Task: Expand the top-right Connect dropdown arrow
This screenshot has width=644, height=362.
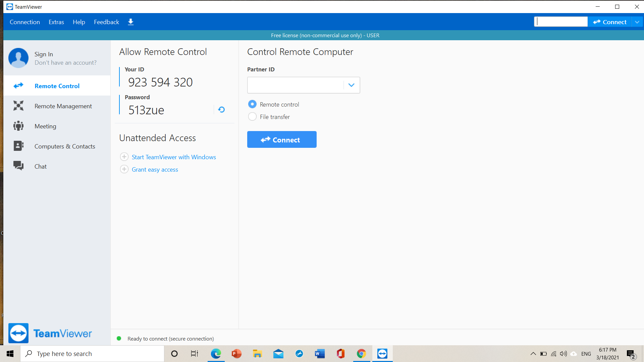Action: click(637, 22)
